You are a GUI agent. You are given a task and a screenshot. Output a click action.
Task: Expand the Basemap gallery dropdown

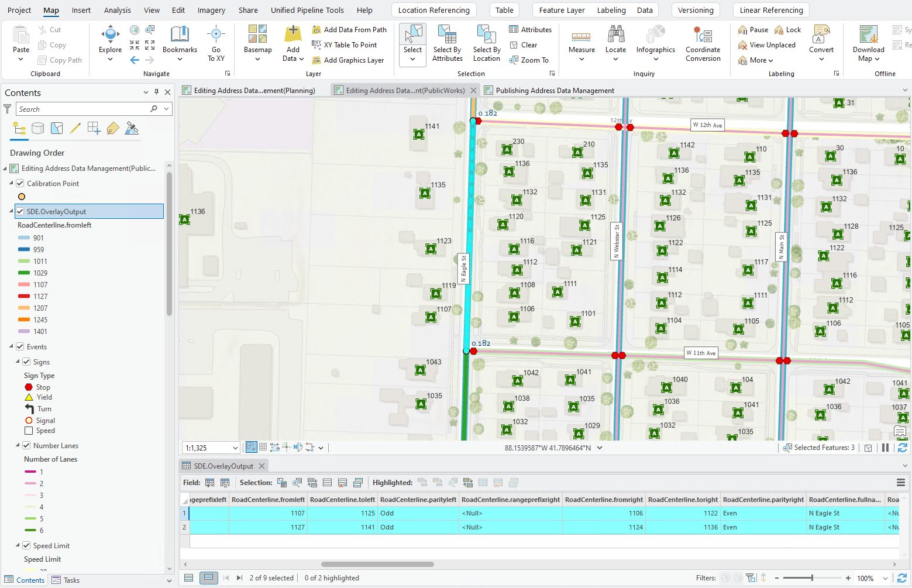pos(257,59)
